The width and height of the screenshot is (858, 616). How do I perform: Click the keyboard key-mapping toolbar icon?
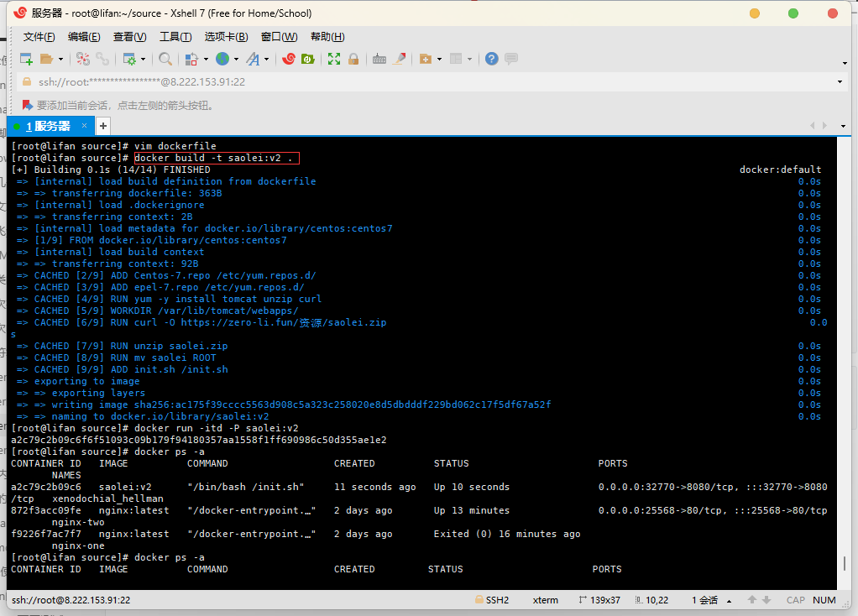click(379, 59)
